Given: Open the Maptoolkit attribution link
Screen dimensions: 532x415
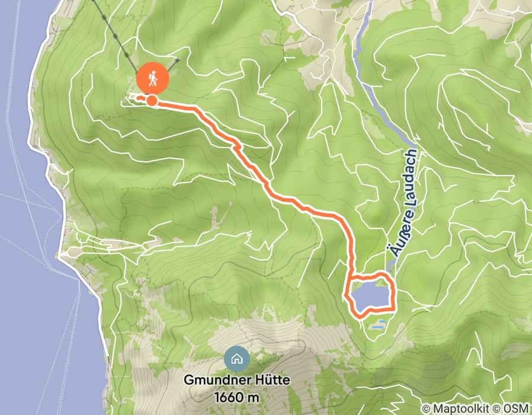Looking at the screenshot, I should pos(460,408).
